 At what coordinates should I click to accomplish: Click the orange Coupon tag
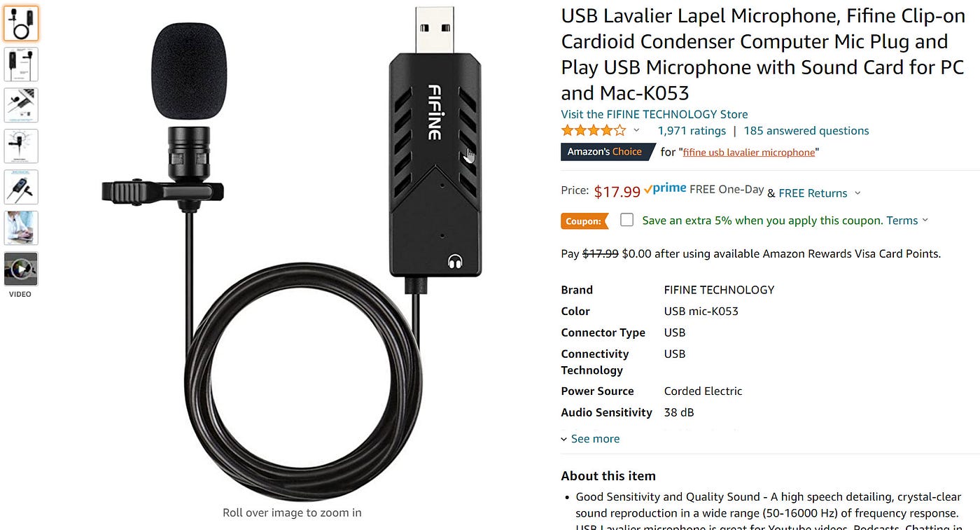tap(584, 221)
